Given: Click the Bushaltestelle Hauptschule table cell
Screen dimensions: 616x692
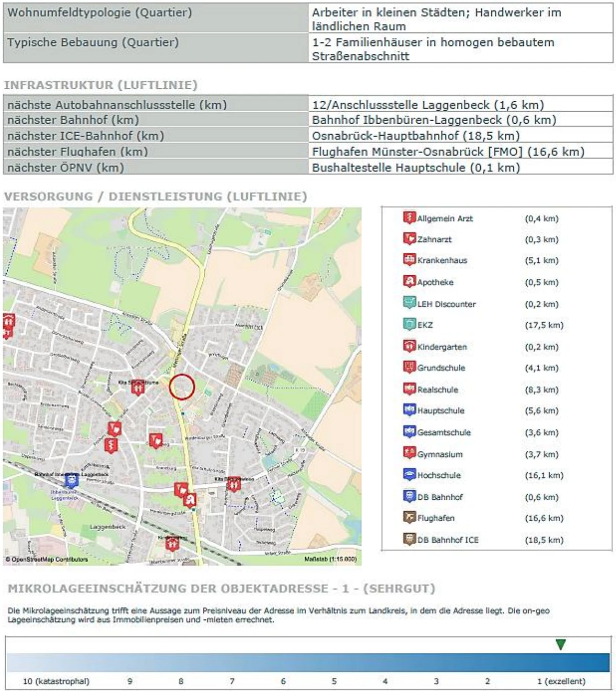Looking at the screenshot, I should pyautogui.click(x=415, y=168).
